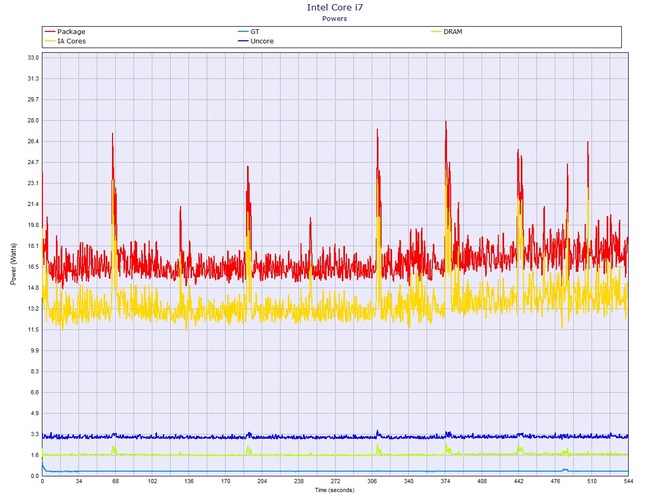This screenshot has height=502, width=670.
Task: Click the Uncore legend entry
Action: 256,41
